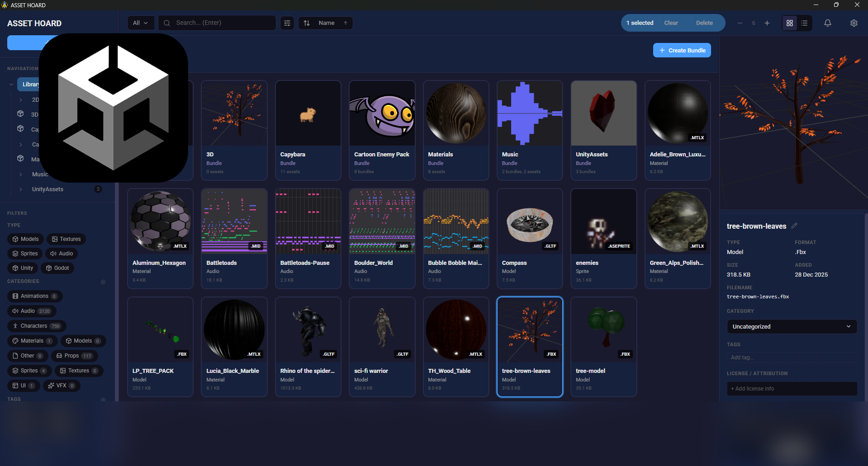The width and height of the screenshot is (868, 466).
Task: Edit the tree-brown-leaves name with pencil icon
Action: click(x=794, y=226)
